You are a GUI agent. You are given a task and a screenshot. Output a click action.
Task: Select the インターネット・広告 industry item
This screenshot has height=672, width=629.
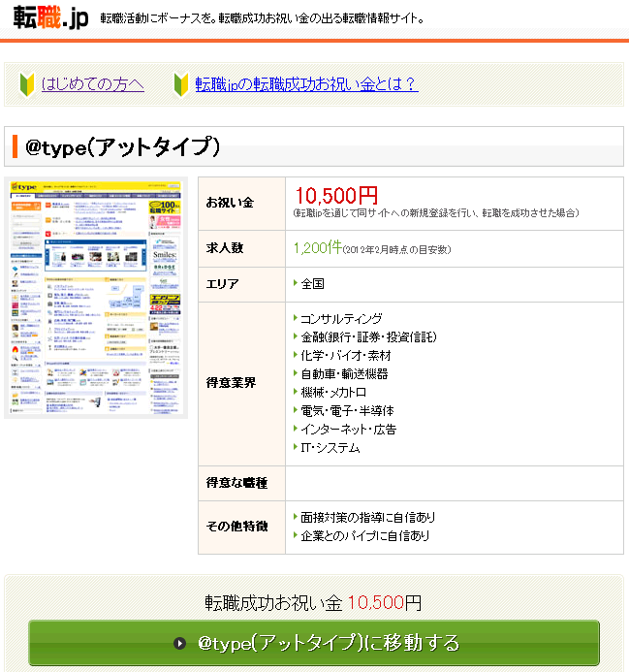pyautogui.click(x=348, y=429)
